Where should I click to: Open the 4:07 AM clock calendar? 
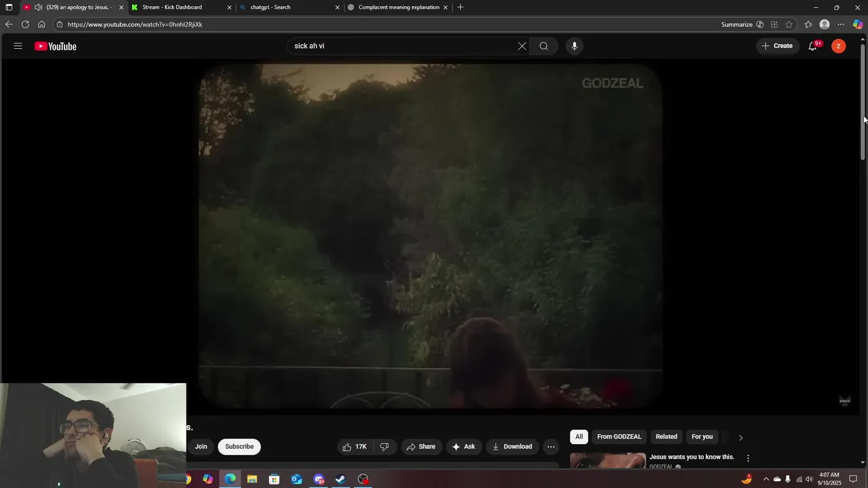point(829,479)
